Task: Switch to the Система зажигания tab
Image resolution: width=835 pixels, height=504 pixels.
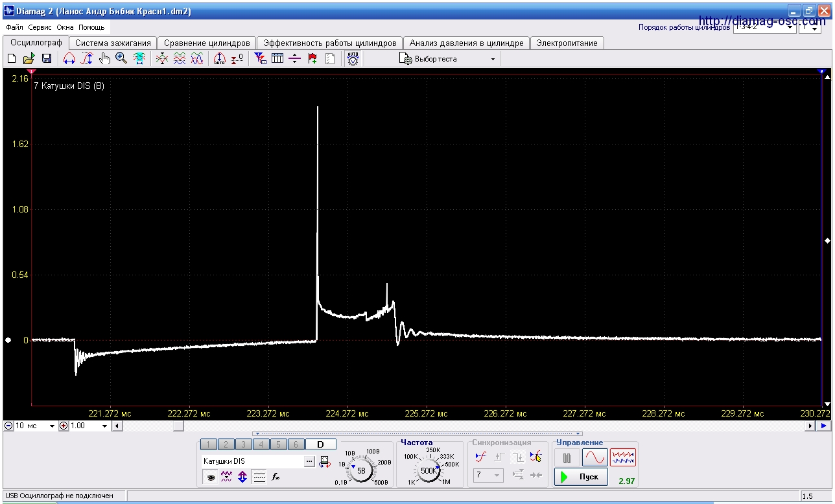Action: (x=113, y=43)
